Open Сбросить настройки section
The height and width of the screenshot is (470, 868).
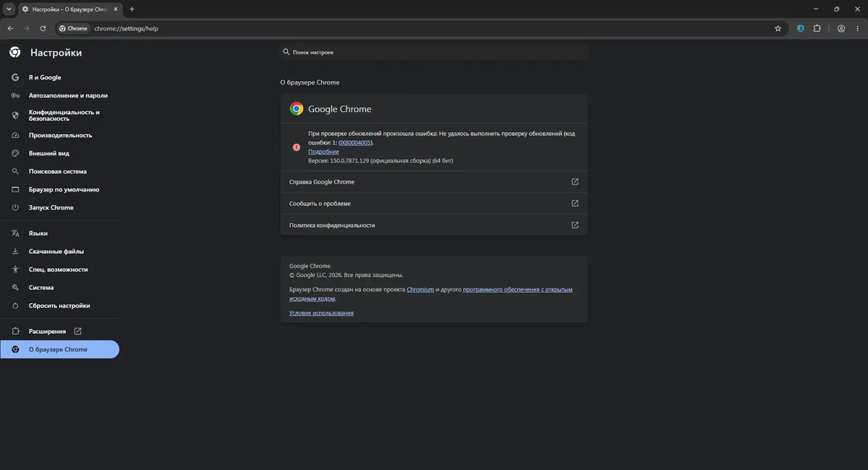point(59,306)
